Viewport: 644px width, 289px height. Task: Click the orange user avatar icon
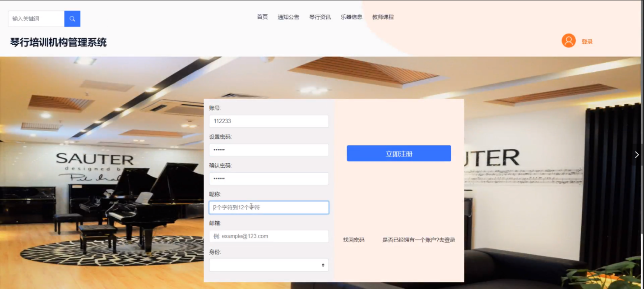pyautogui.click(x=569, y=41)
